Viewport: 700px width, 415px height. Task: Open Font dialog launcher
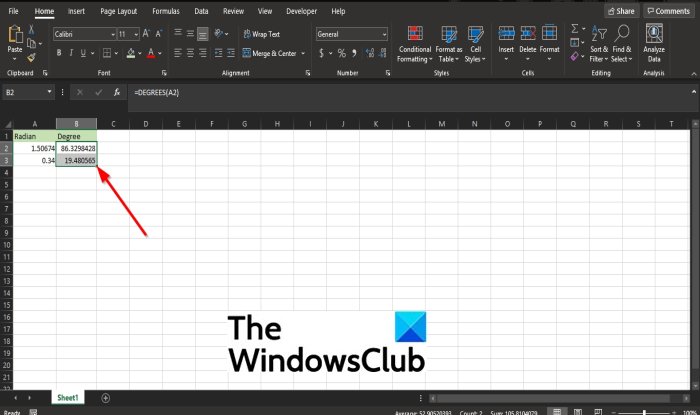(x=164, y=73)
